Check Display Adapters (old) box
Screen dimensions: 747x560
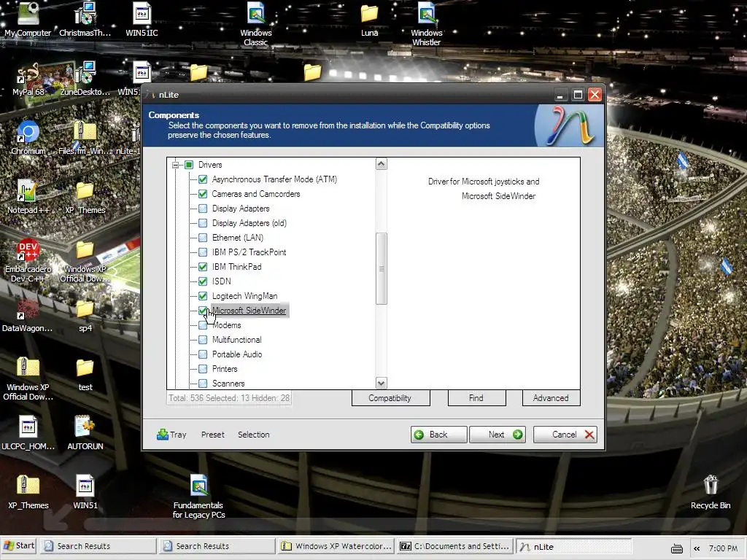[203, 223]
